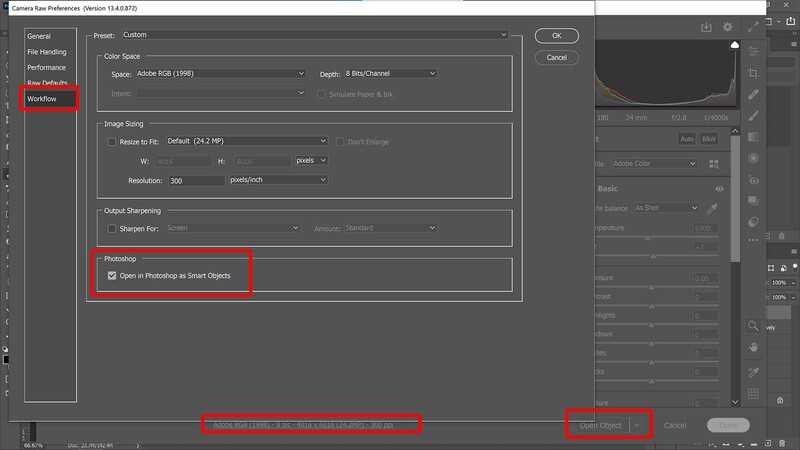
Task: Open the profile browser icon
Action: click(714, 164)
